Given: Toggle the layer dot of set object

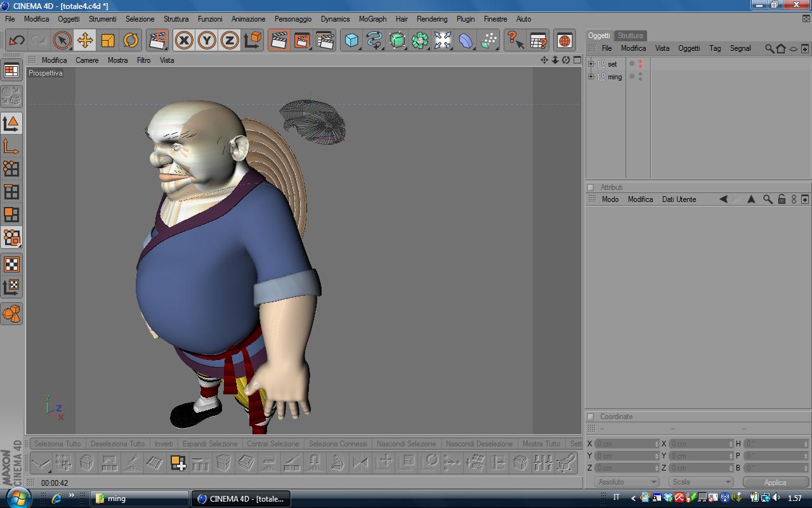Looking at the screenshot, I should (x=632, y=64).
